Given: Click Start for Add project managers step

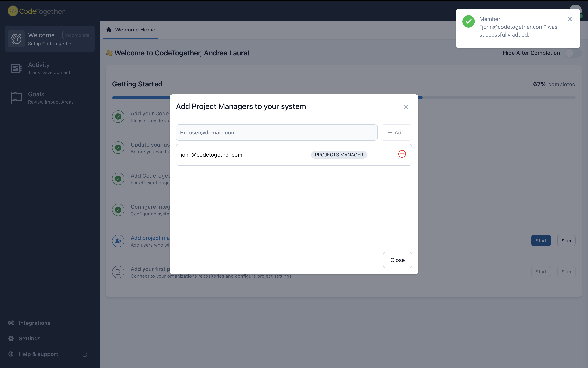Looking at the screenshot, I should (x=541, y=241).
